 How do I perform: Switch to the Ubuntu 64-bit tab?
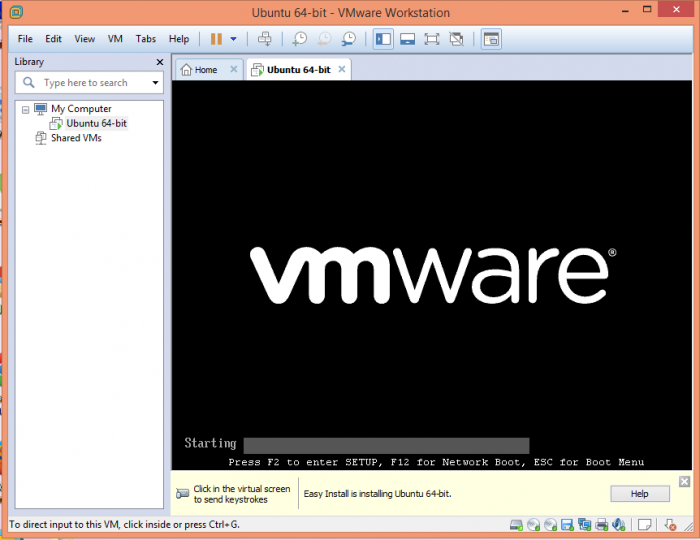coord(298,70)
